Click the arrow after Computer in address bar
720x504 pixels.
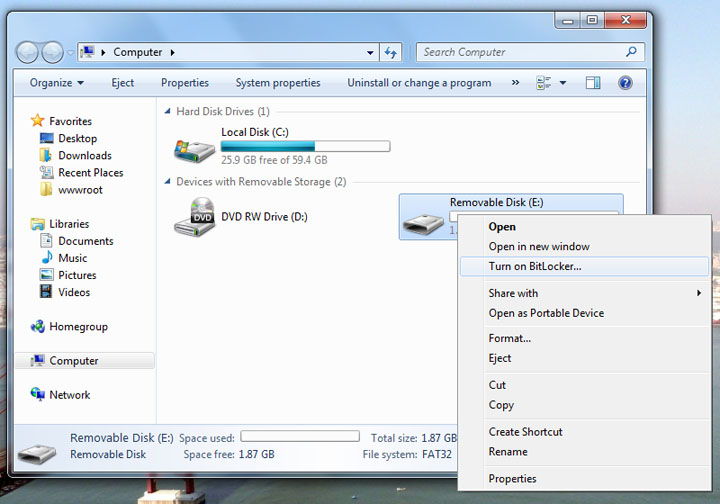pyautogui.click(x=173, y=52)
